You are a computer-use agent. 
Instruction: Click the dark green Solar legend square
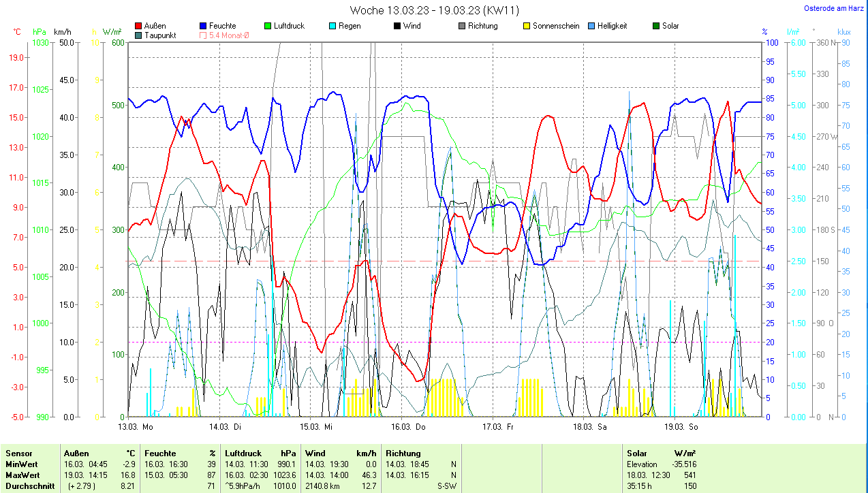(x=656, y=26)
